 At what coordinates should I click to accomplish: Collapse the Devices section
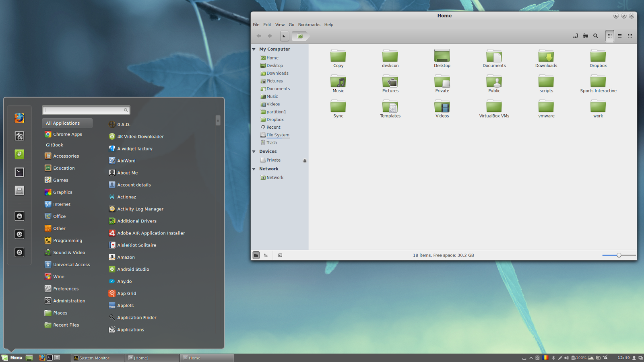pos(254,151)
